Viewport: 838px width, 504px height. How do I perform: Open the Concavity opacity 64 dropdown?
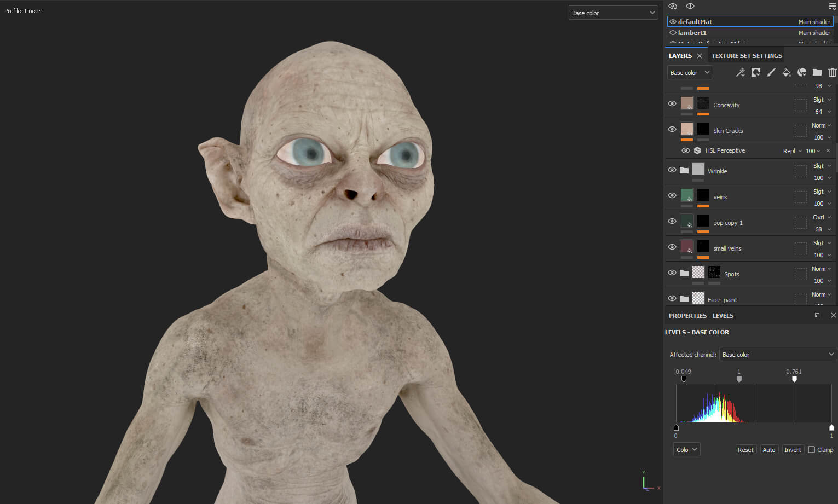coord(823,112)
